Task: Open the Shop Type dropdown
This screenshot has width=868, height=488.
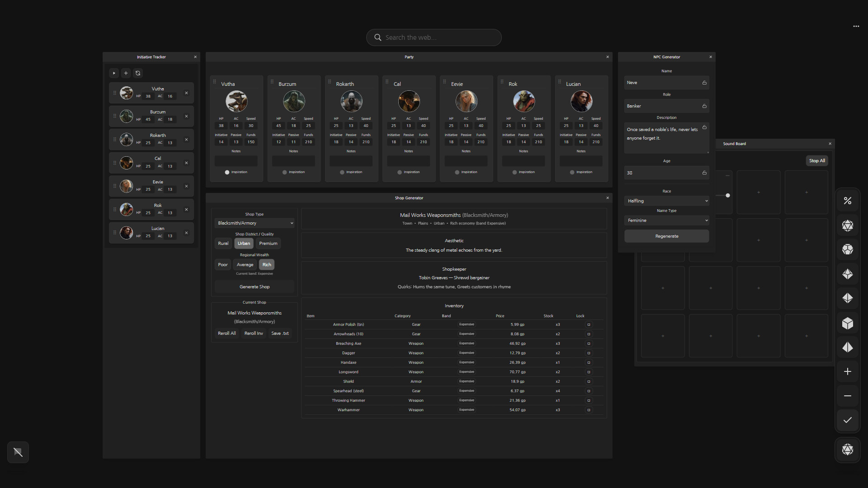Action: (x=255, y=223)
